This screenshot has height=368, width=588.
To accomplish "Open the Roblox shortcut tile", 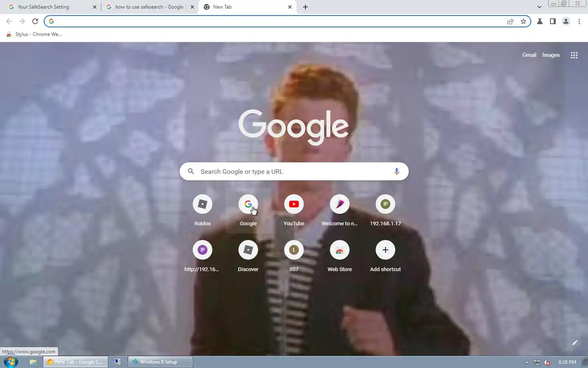I will 203,211.
